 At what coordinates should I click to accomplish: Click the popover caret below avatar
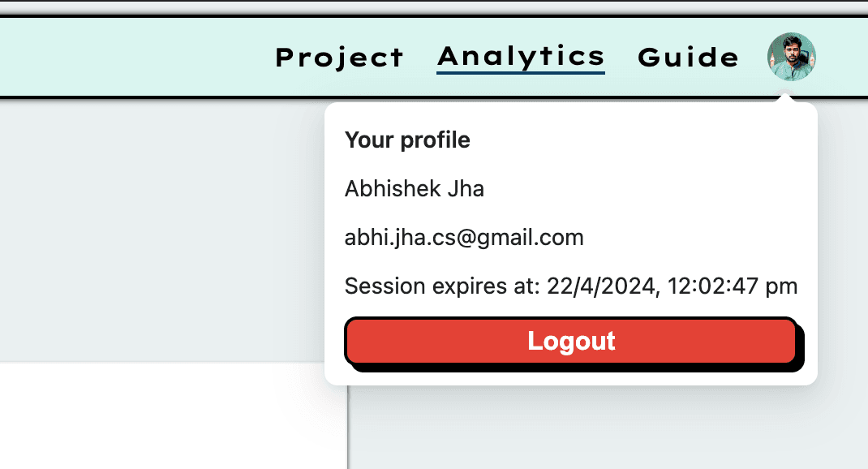(x=785, y=97)
